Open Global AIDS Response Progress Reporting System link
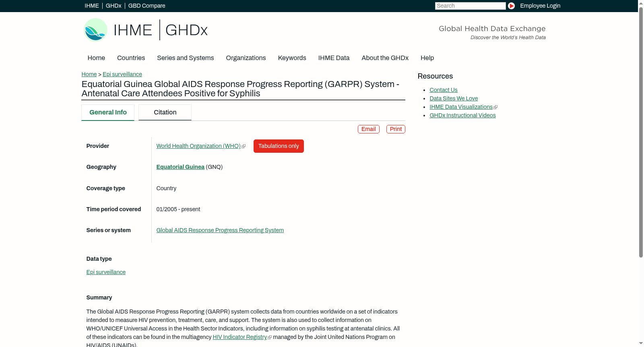Image resolution: width=644 pixels, height=347 pixels. coord(220,230)
